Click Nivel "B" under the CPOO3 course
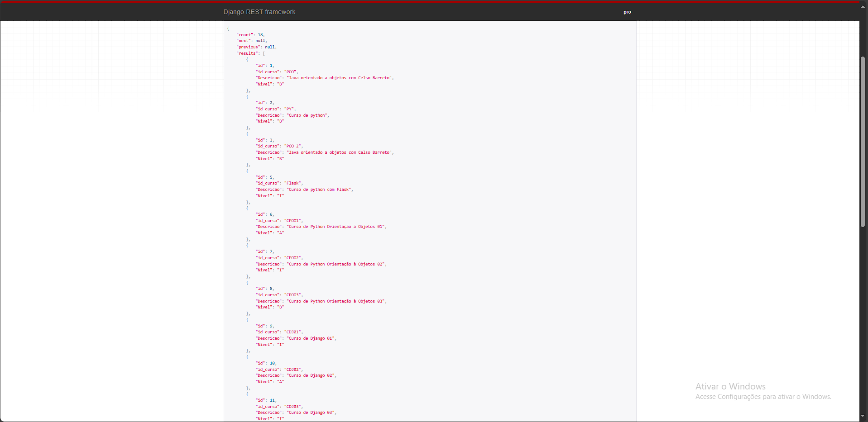This screenshot has width=868, height=422. 280,307
